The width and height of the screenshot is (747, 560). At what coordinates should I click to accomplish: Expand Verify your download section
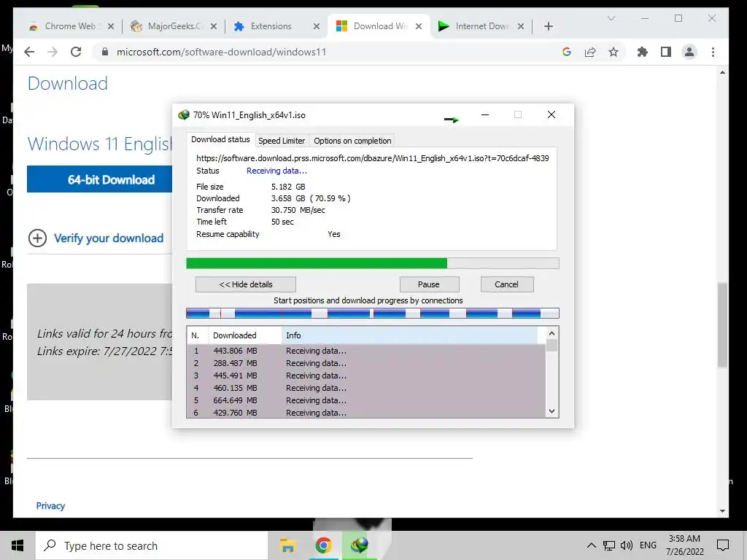[x=96, y=238]
